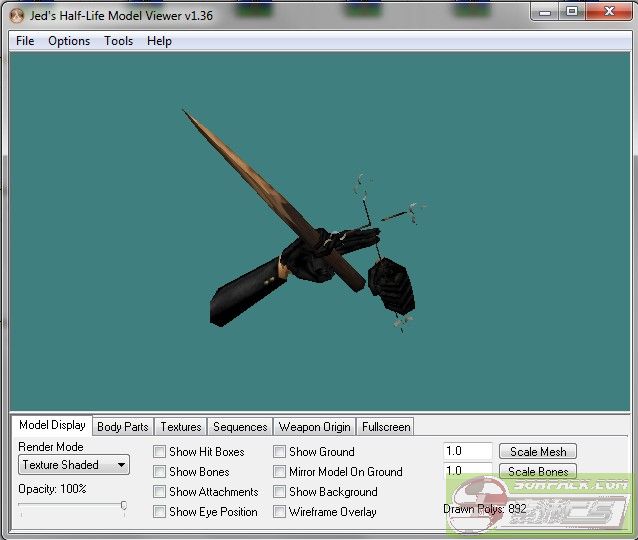Switch to the Textures tab

coord(181,427)
